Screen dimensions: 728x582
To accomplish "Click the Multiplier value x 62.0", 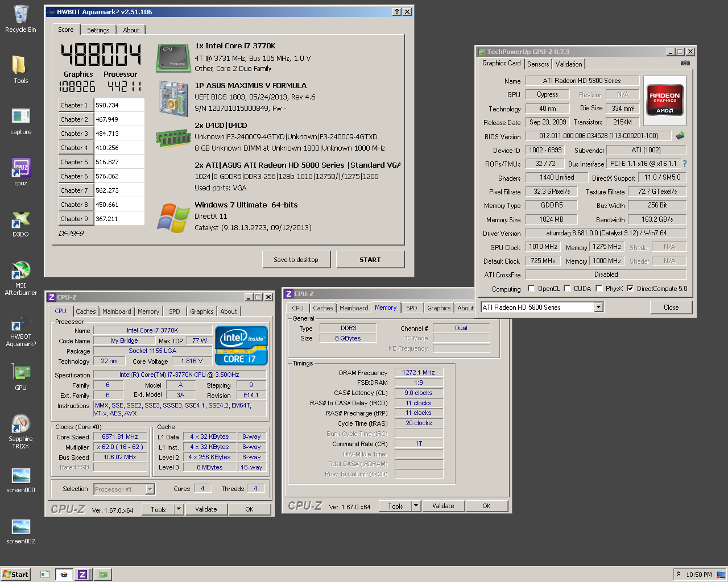I will 120,447.
